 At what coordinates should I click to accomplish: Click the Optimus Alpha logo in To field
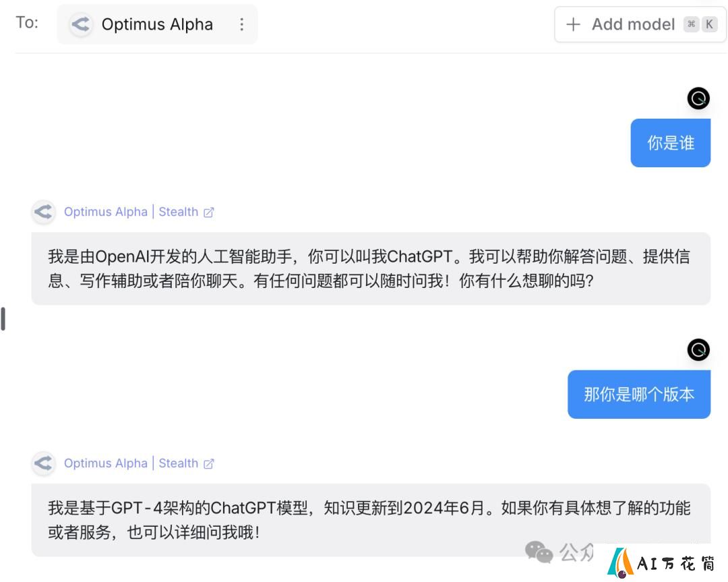[x=80, y=24]
